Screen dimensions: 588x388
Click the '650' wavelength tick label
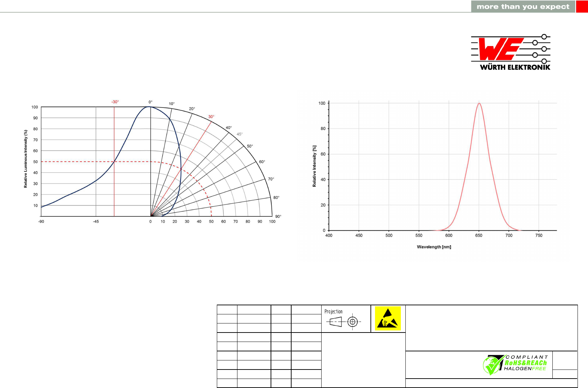click(x=479, y=236)
